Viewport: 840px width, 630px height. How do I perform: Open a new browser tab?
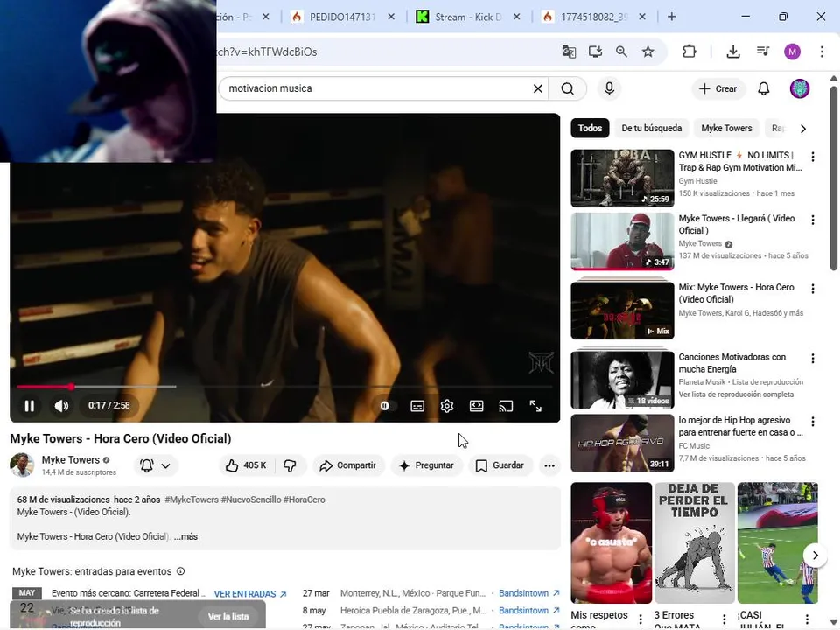[x=671, y=17]
